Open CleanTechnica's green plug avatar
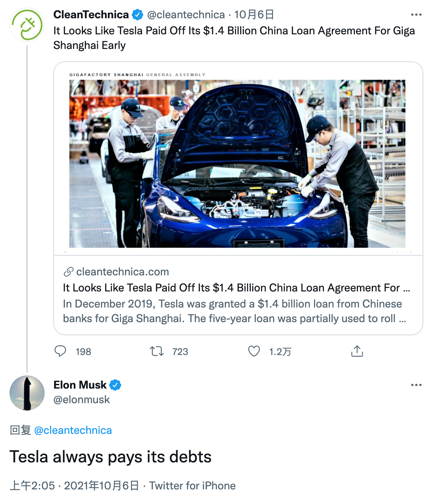The height and width of the screenshot is (504, 435). tap(27, 25)
